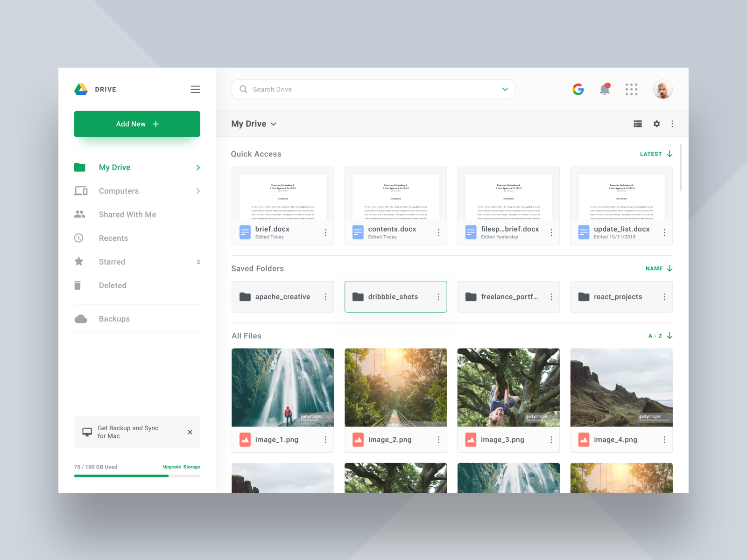Toggle the sidebar hamburger menu
The image size is (747, 560).
(195, 89)
